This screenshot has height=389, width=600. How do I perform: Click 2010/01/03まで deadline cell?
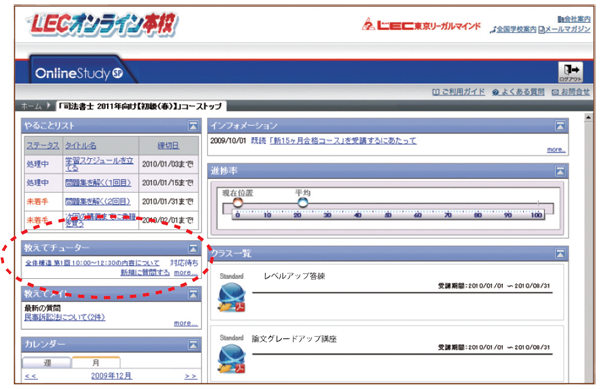168,164
